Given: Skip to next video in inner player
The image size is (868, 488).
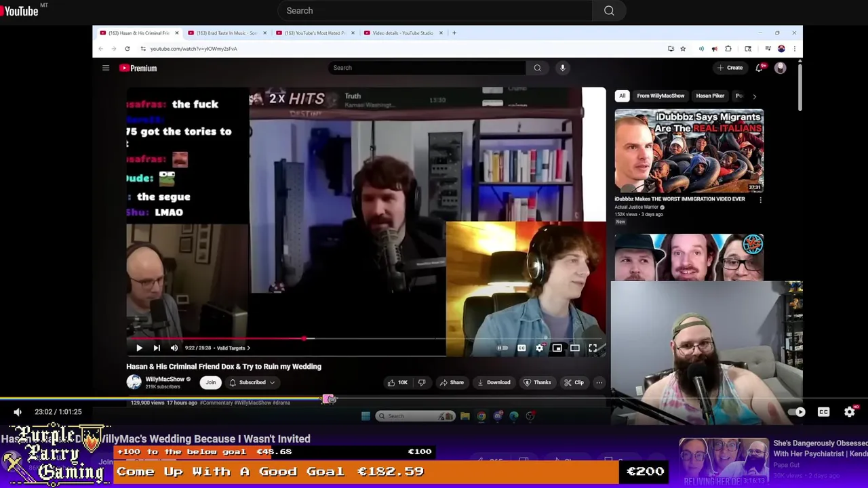Looking at the screenshot, I should 157,348.
